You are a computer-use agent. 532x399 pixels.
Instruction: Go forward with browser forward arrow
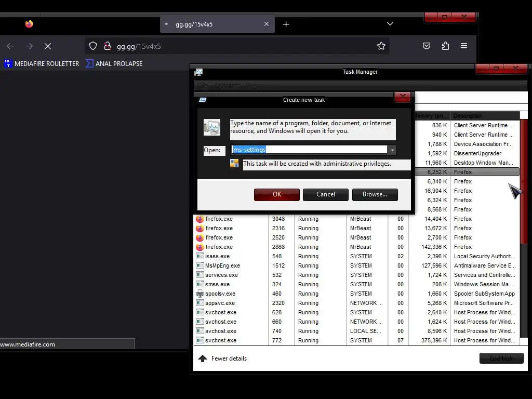[x=29, y=46]
